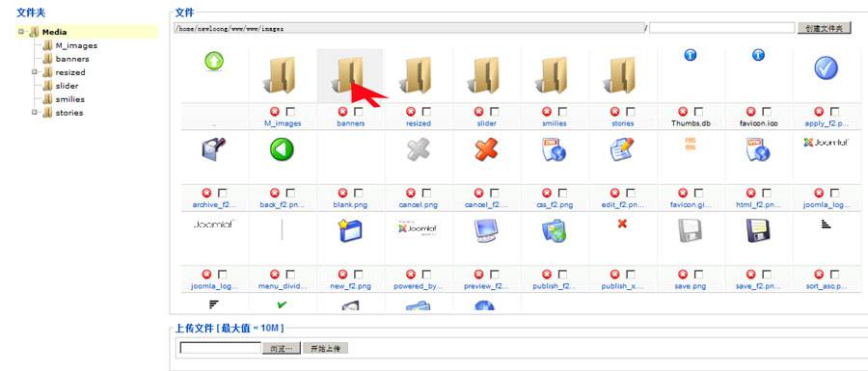Delete banners folder using red X icon

coord(342,112)
